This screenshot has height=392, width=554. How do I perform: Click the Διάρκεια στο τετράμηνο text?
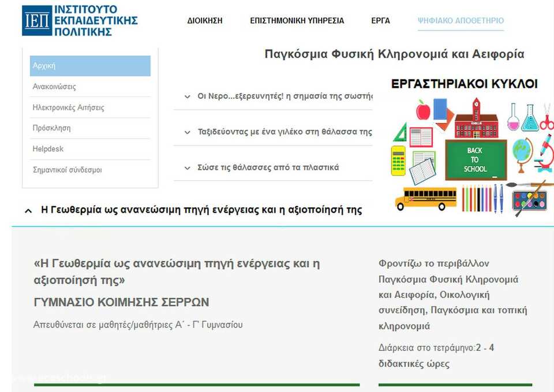(x=436, y=356)
